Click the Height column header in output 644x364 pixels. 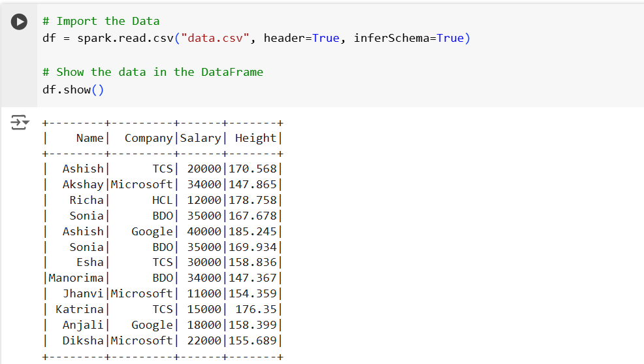click(255, 138)
